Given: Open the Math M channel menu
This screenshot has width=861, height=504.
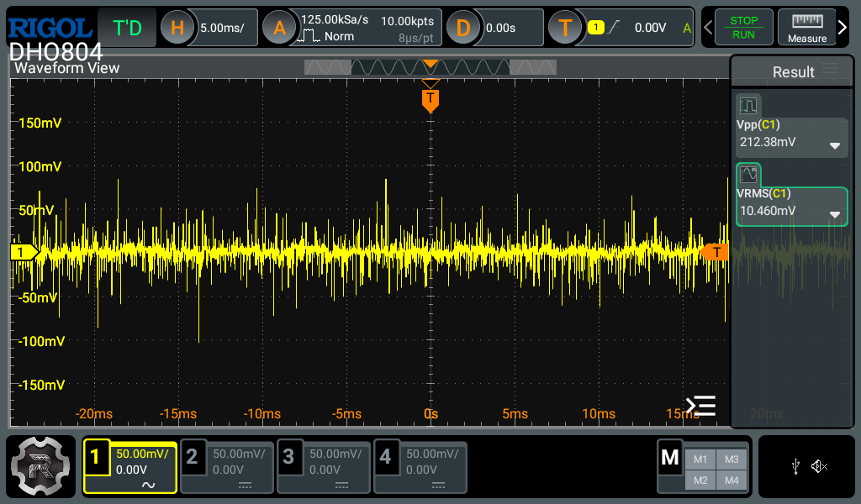Looking at the screenshot, I should click(x=670, y=458).
